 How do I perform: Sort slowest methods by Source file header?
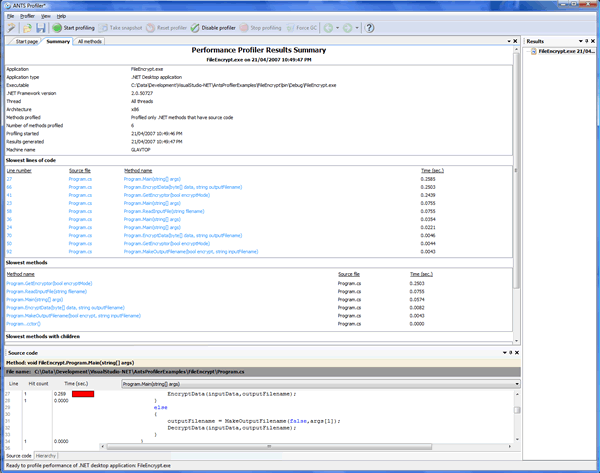point(349,274)
